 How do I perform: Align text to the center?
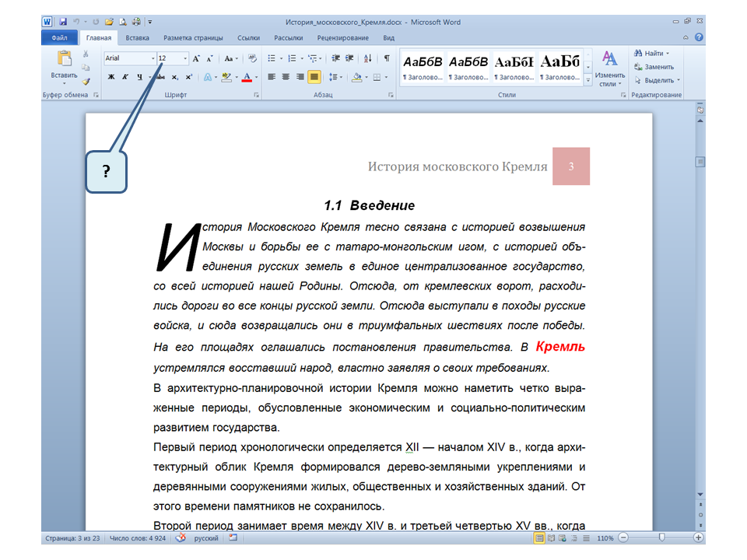pyautogui.click(x=286, y=77)
